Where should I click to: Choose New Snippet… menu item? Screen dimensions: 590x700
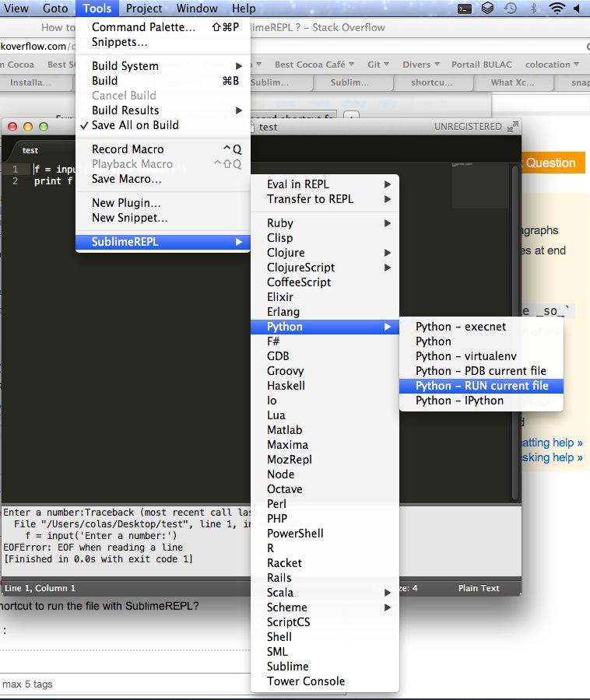(x=163, y=218)
